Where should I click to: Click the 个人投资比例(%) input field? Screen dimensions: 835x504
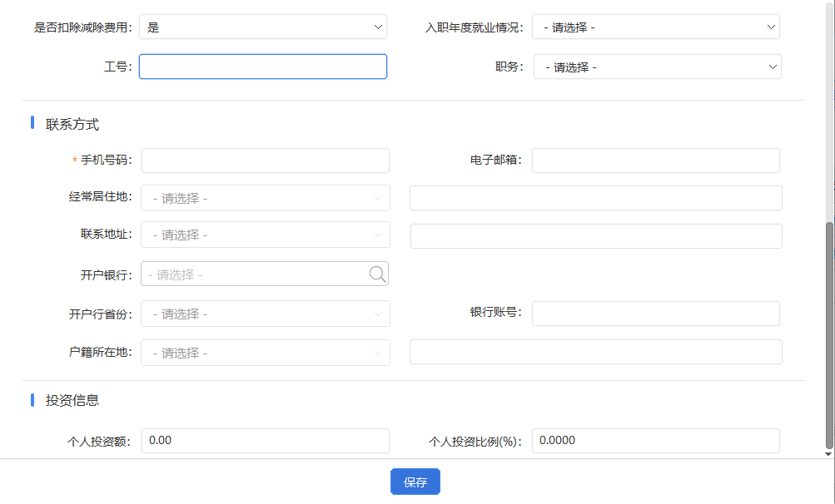pos(656,441)
